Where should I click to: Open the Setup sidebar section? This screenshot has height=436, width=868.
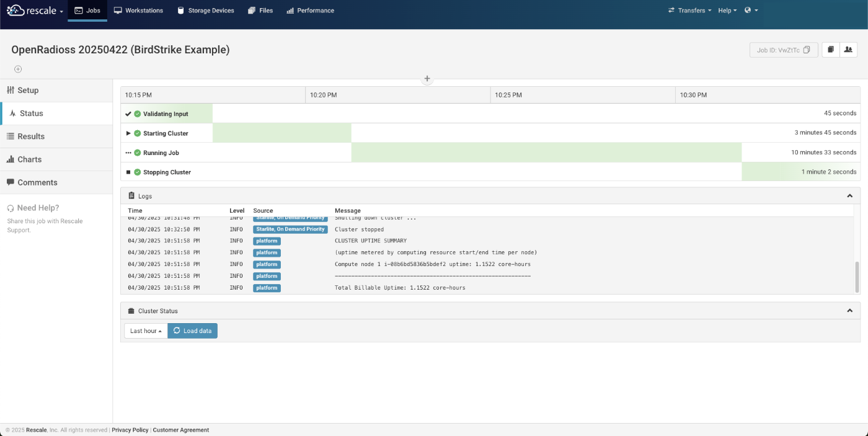pos(56,91)
